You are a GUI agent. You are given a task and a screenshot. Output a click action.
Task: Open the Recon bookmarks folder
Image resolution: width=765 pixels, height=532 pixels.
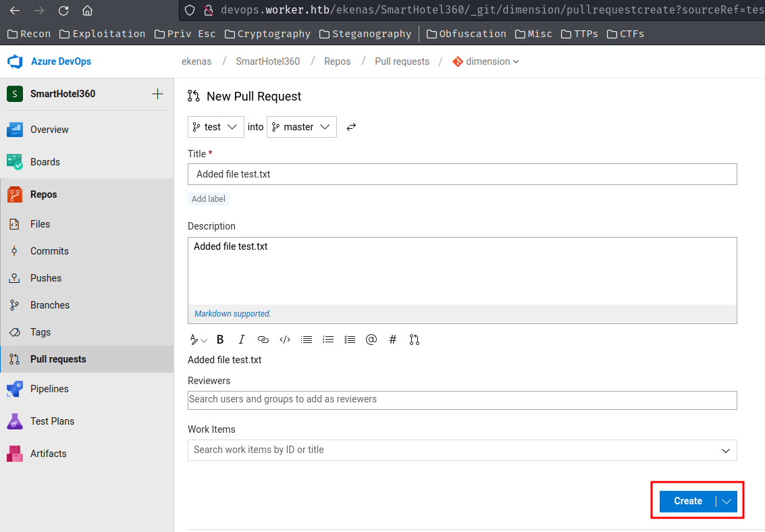(29, 34)
